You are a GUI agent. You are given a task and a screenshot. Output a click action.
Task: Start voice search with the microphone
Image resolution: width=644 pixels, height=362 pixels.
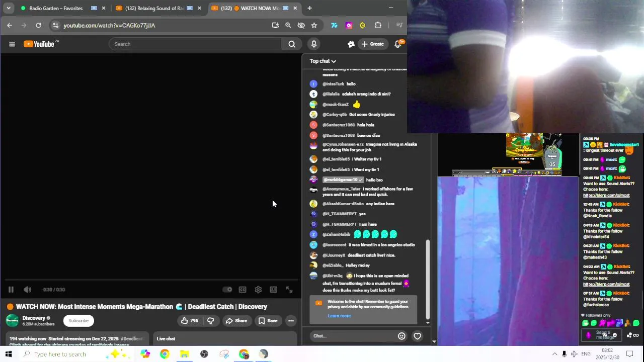(314, 44)
